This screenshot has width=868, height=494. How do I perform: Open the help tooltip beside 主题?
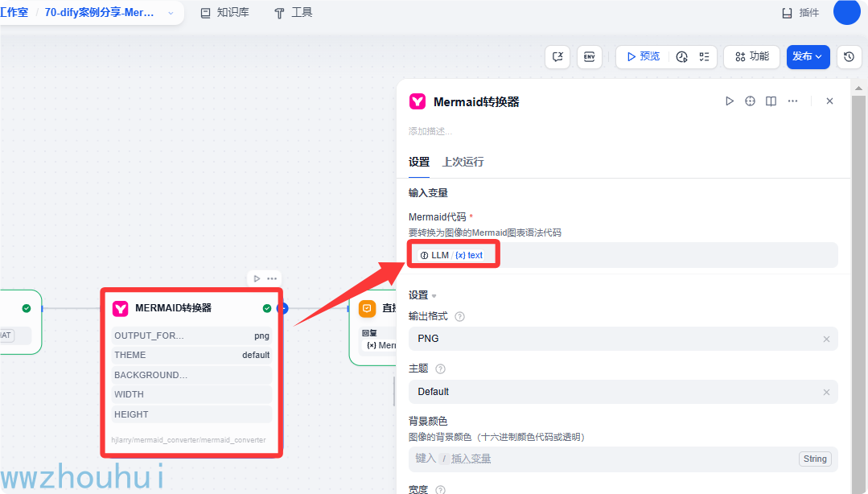click(440, 368)
